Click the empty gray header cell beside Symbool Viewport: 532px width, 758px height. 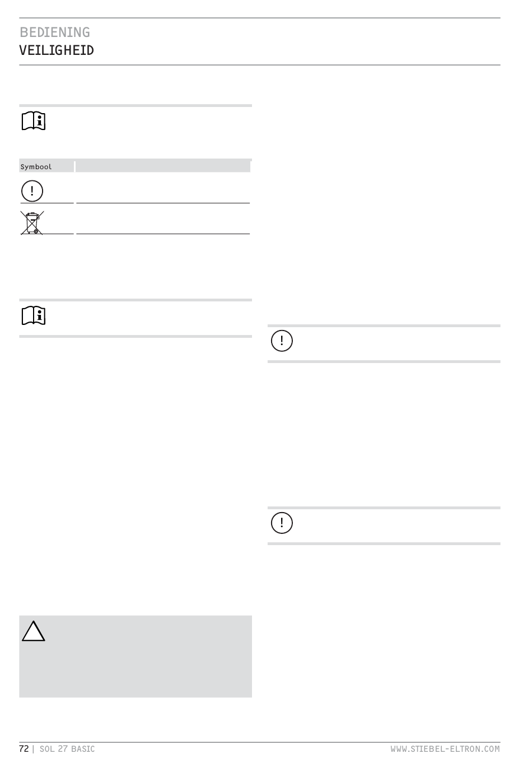(x=162, y=166)
